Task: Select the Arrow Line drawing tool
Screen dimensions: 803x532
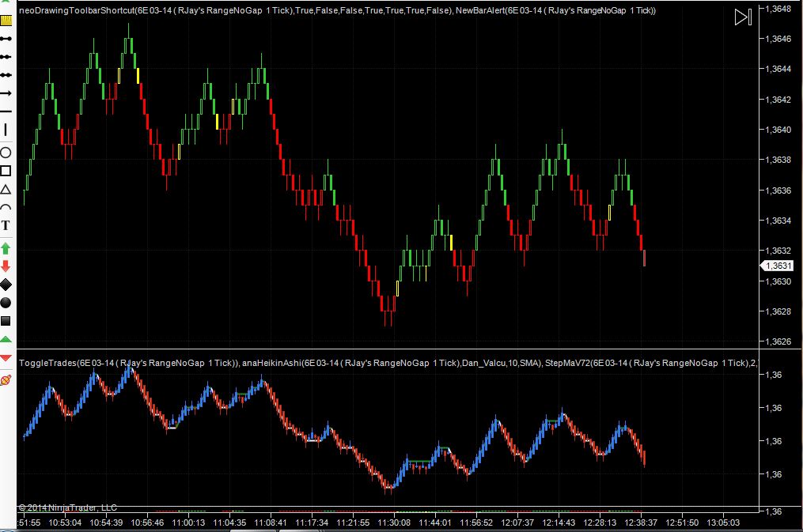Action: click(6, 93)
